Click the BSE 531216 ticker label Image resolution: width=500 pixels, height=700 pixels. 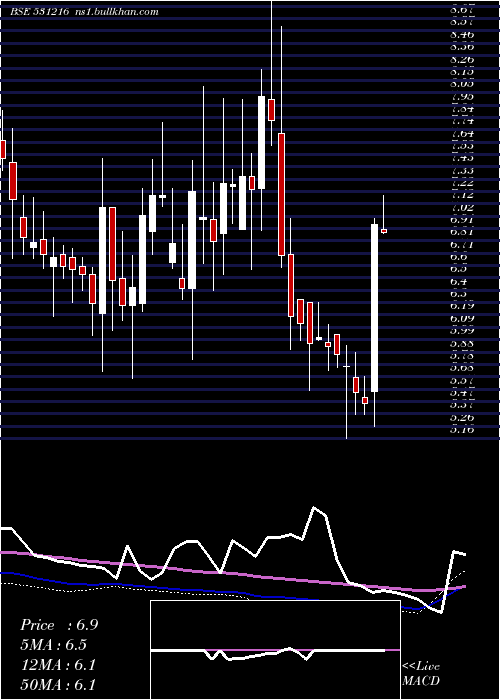pyautogui.click(x=39, y=12)
